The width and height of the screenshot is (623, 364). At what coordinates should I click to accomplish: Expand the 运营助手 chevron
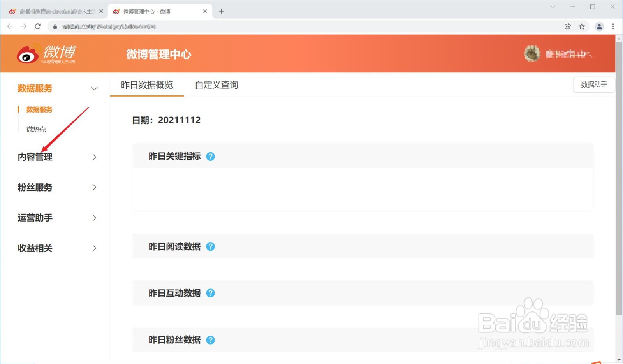[x=94, y=218]
